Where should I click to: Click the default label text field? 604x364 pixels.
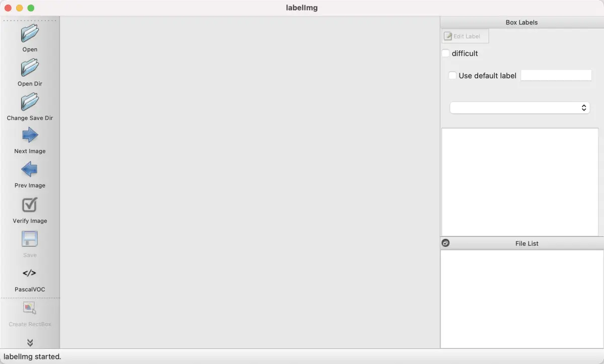coord(556,75)
